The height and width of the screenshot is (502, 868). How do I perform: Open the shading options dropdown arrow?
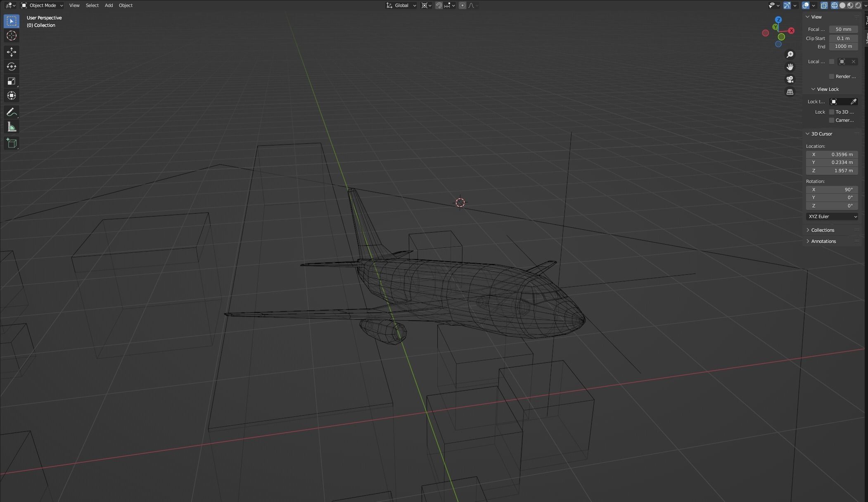click(865, 5)
